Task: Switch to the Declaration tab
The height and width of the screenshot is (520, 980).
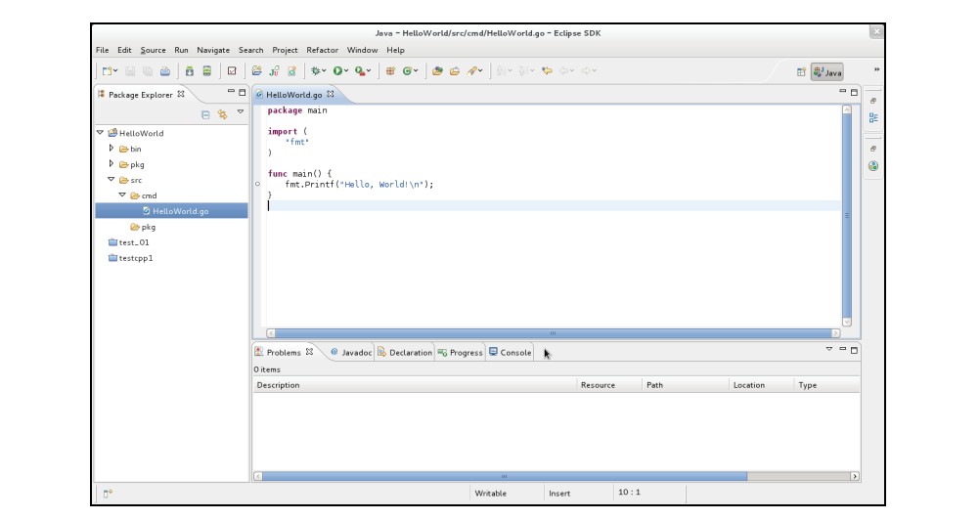Action: click(405, 352)
